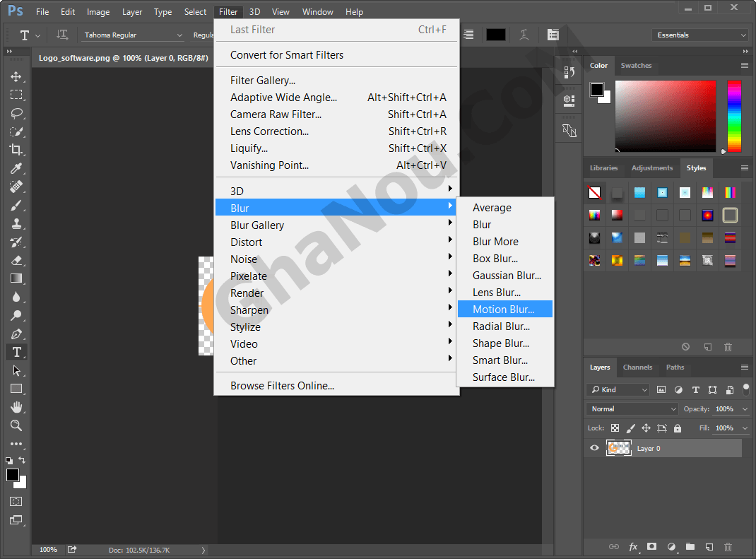The image size is (756, 559).
Task: Switch to the Swatches tab
Action: click(636, 66)
